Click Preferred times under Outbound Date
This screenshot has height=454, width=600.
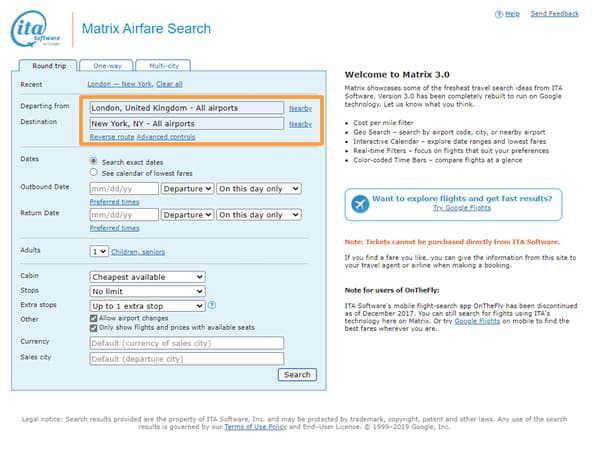coord(114,202)
